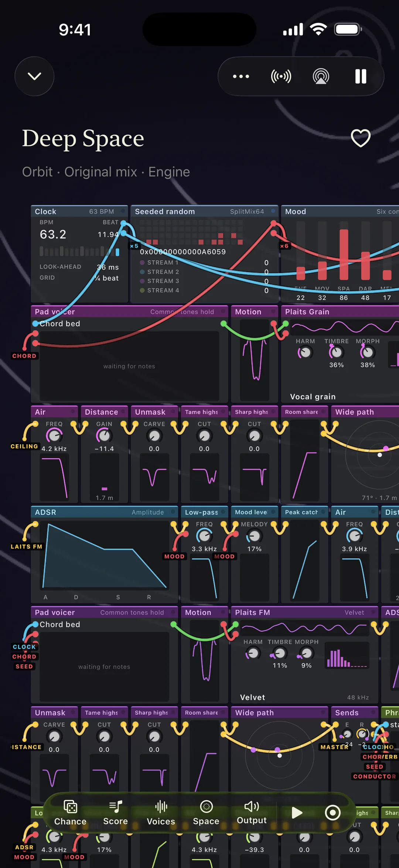Image resolution: width=399 pixels, height=868 pixels.
Task: Toggle the Low-pass module enable dot
Action: 223,512
